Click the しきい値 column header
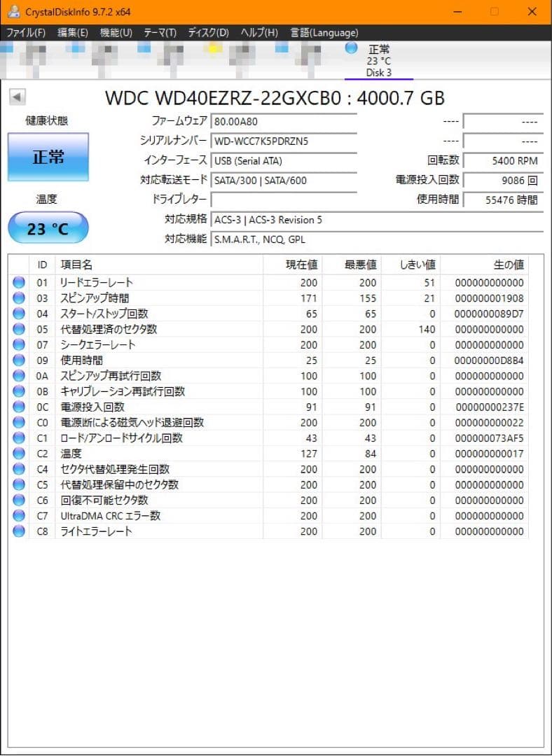 tap(410, 265)
